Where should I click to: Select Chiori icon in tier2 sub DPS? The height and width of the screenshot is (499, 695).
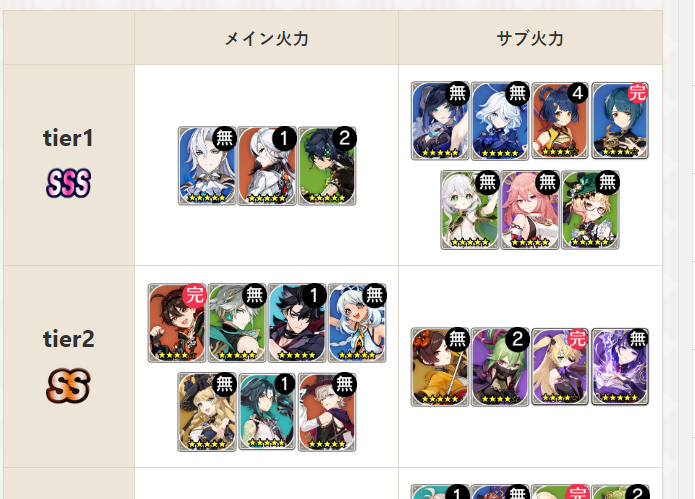[x=440, y=367]
